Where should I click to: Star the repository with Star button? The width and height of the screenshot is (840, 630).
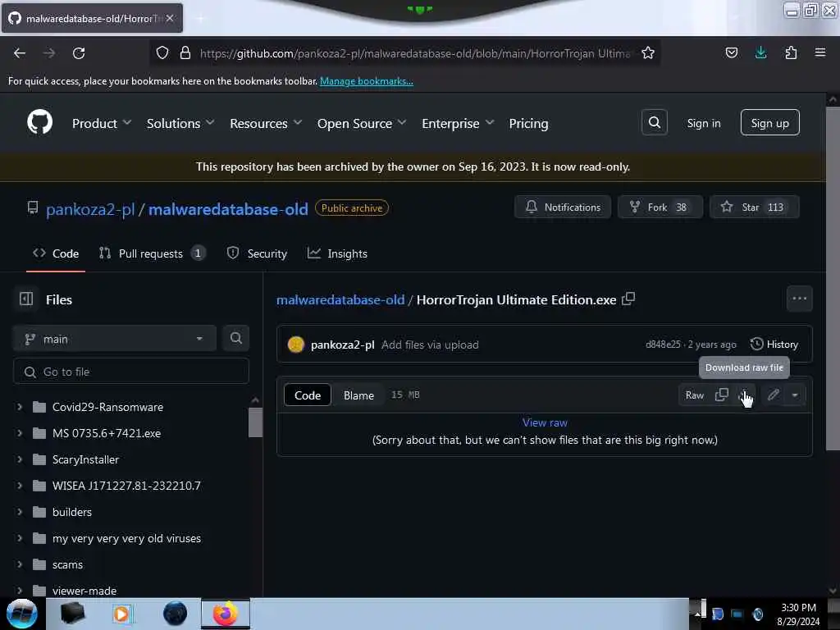click(x=755, y=207)
